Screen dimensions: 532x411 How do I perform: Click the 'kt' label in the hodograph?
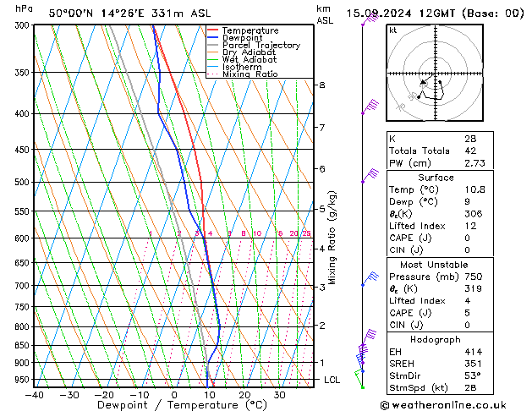point(393,30)
